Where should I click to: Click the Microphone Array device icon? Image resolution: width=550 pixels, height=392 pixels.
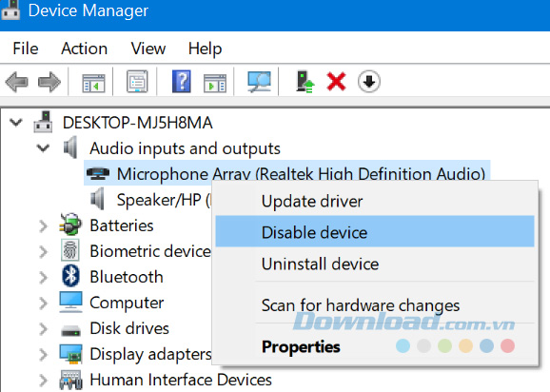98,173
